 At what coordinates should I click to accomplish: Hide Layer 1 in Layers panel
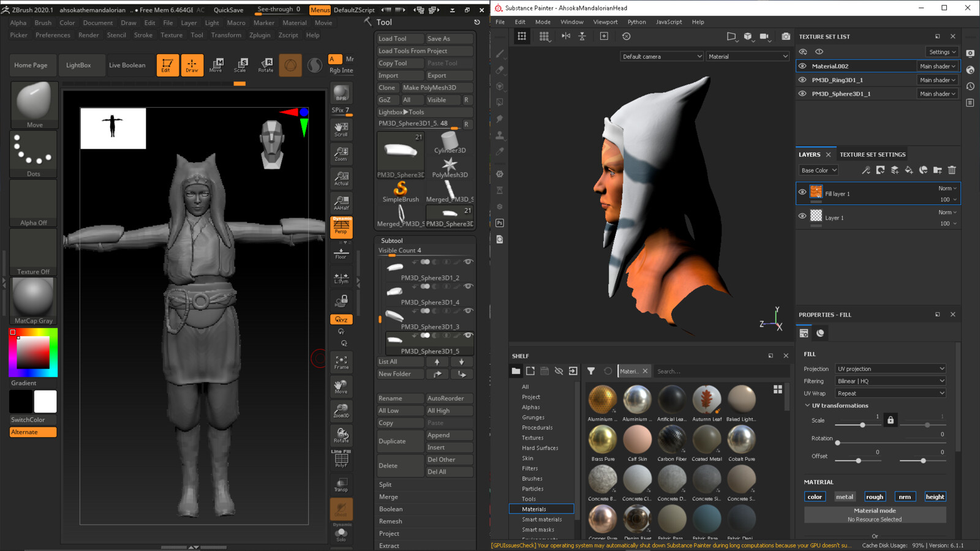(802, 216)
